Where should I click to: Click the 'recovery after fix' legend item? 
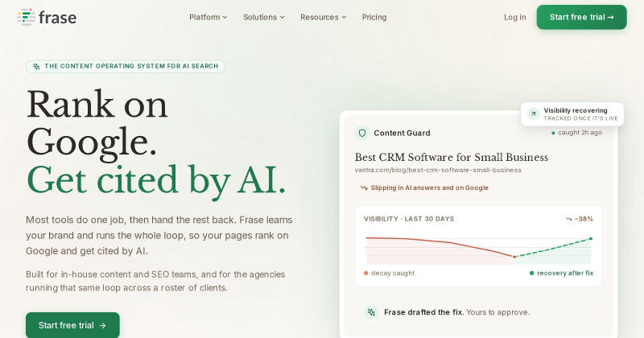561,273
